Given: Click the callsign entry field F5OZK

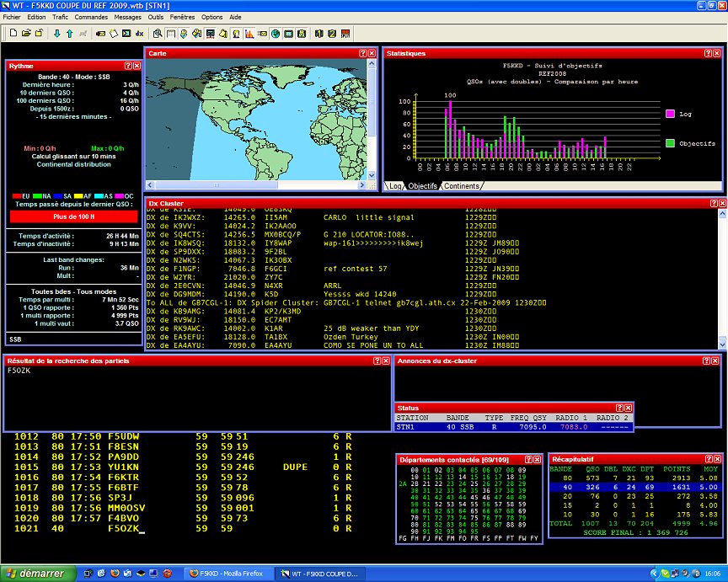Looking at the screenshot, I should [x=123, y=528].
